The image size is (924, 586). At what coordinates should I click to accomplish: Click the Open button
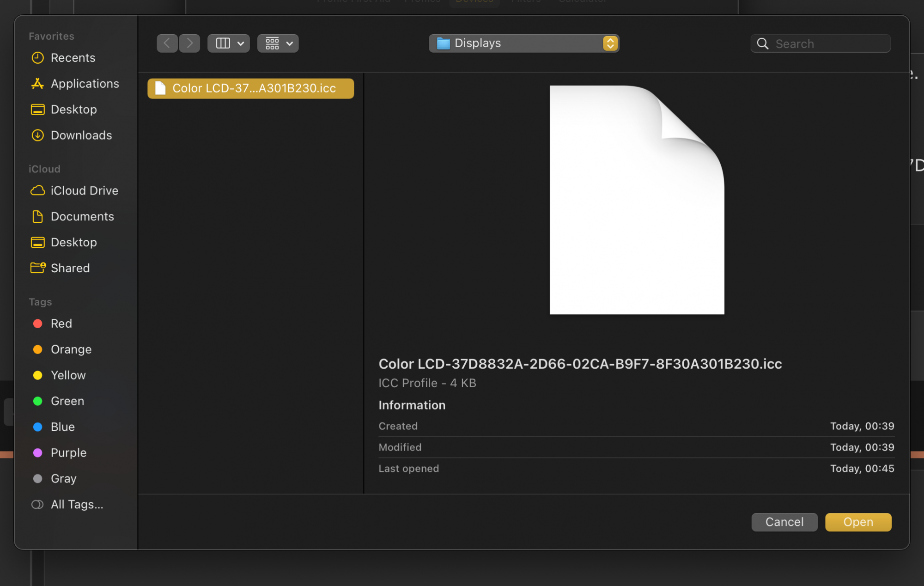coord(858,522)
